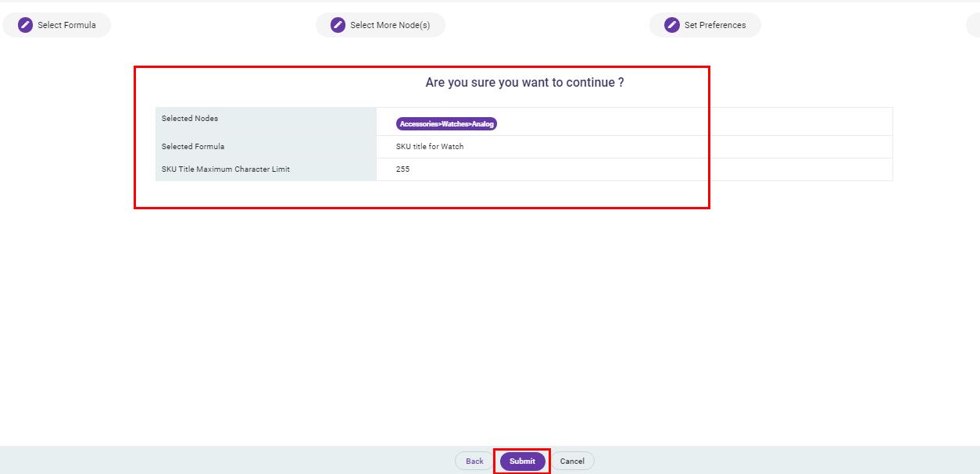Click the pencil icon beside Set Preferences
The width and height of the screenshot is (980, 474).
click(x=672, y=25)
